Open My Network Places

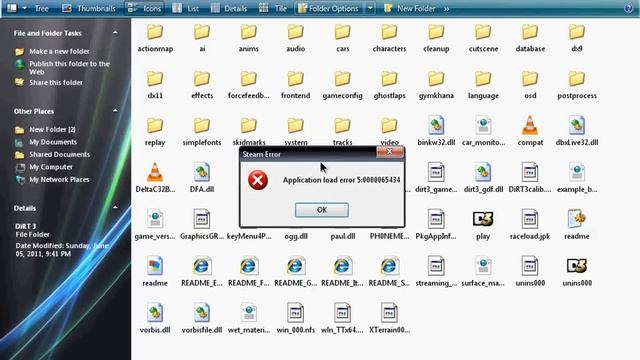coord(59,180)
